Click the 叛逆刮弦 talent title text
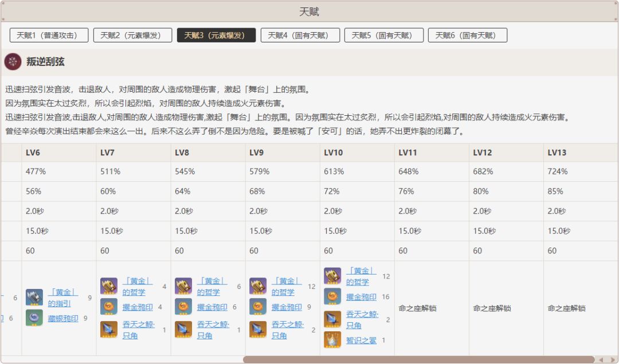619x364 pixels. pyautogui.click(x=45, y=61)
